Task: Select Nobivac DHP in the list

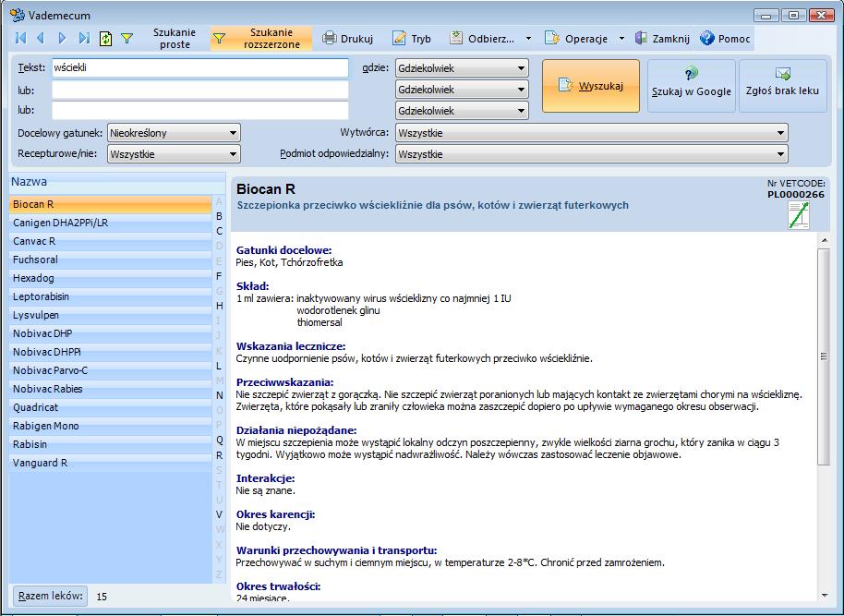Action: click(x=110, y=333)
